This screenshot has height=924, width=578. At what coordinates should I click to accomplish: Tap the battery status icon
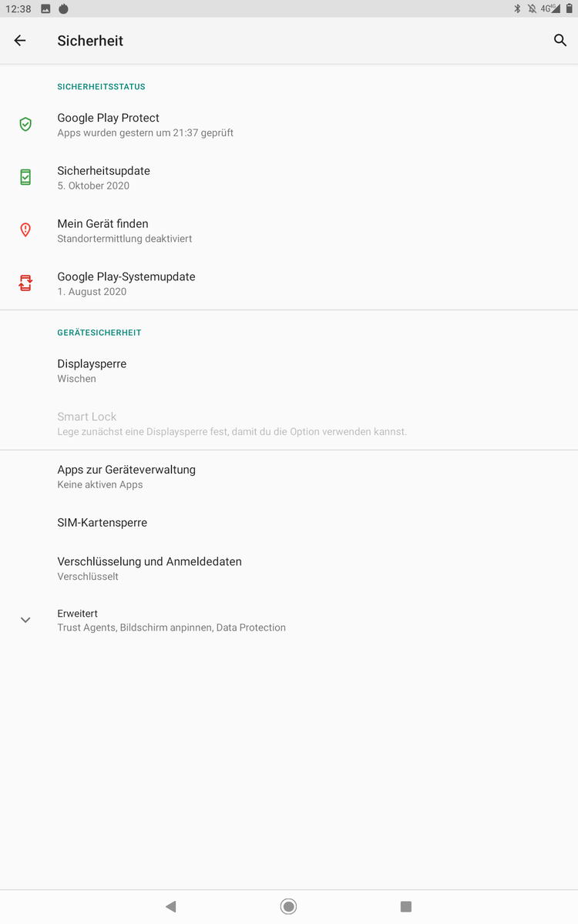pyautogui.click(x=570, y=8)
